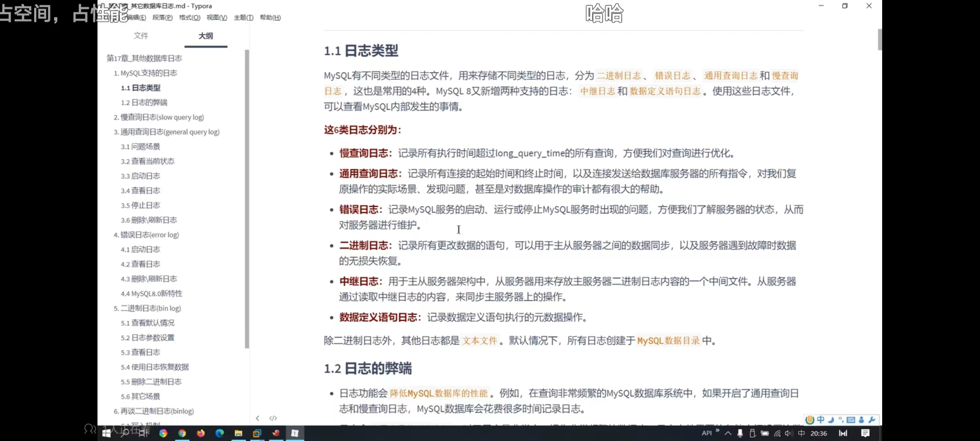Select outline item 5.4 使用日志恢复数据
Screen dimensions: 980x441
pyautogui.click(x=155, y=367)
